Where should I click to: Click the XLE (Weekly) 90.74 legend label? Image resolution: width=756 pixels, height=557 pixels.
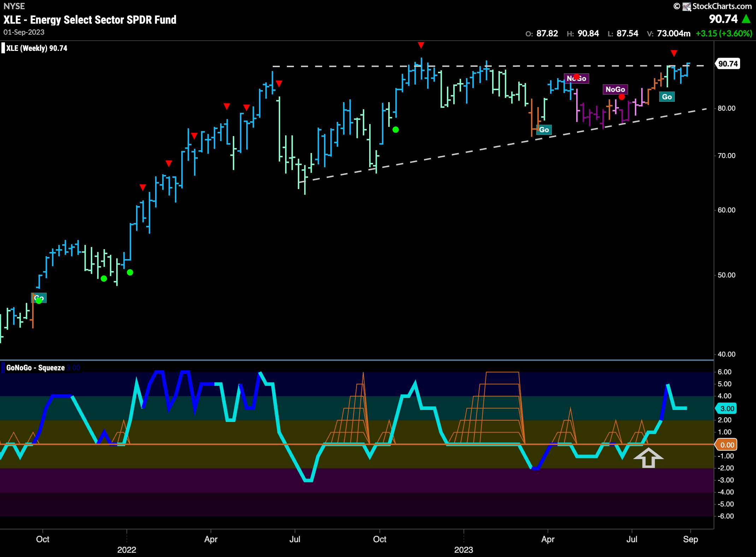point(36,48)
